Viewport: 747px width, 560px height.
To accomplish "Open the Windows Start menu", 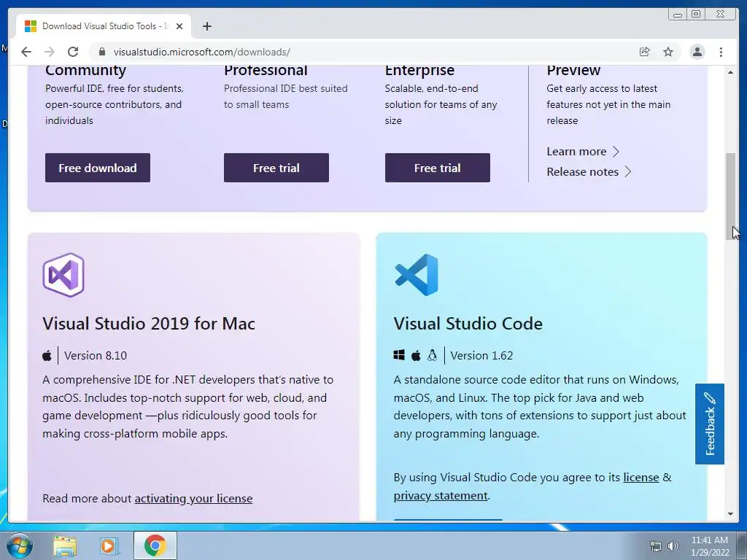I will tap(19, 545).
